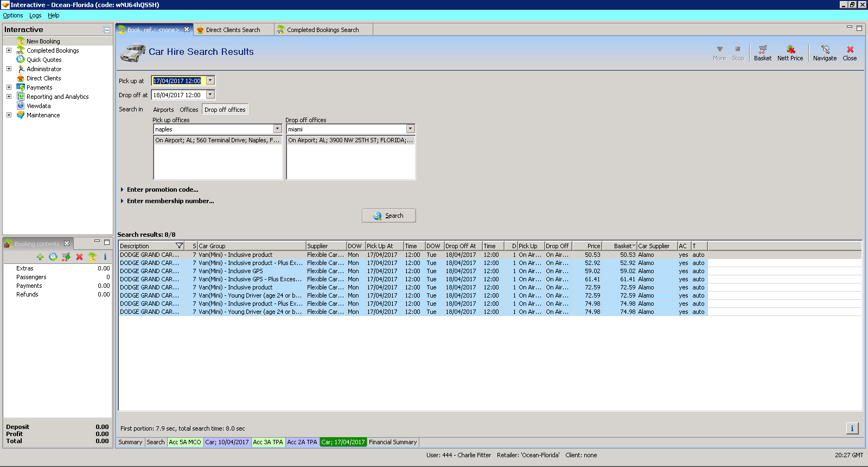Screen dimensions: 868x467
Task: Switch to Direct Clients Search tab
Action: coord(233,30)
